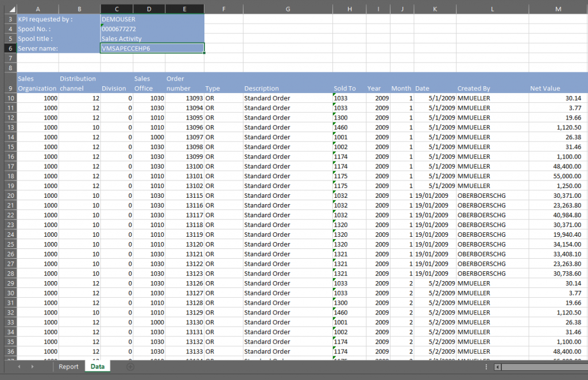Click the net value 40,984.80 cell

558,215
